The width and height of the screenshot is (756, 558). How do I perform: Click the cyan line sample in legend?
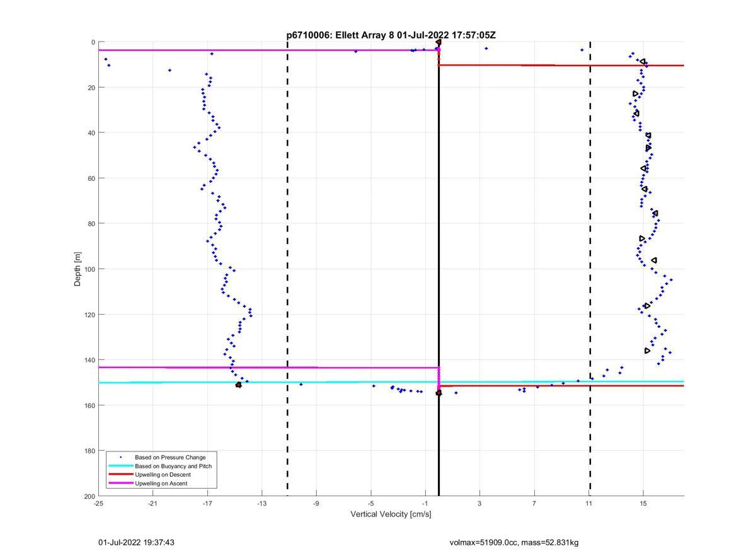pyautogui.click(x=120, y=466)
